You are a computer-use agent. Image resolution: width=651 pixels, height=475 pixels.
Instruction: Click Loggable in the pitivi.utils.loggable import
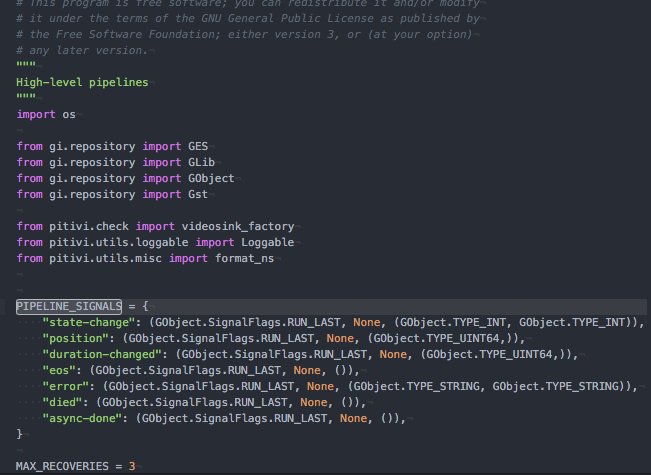(x=268, y=242)
